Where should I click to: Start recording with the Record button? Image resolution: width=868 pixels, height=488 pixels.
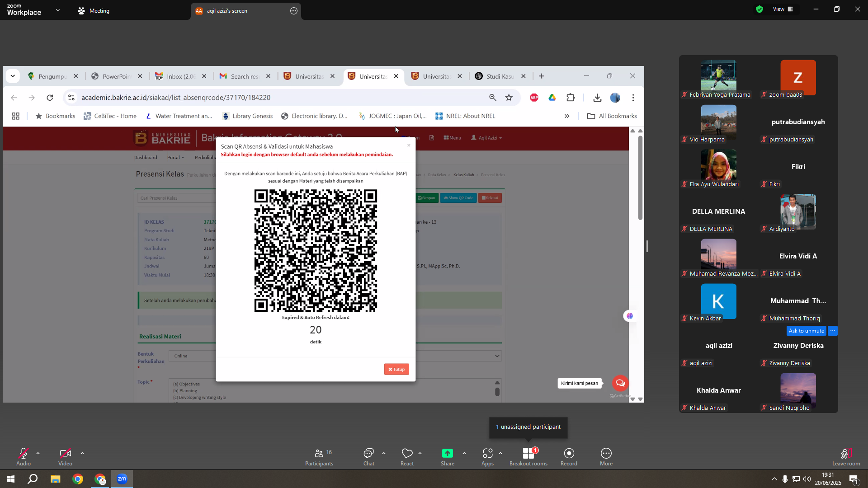point(569,456)
